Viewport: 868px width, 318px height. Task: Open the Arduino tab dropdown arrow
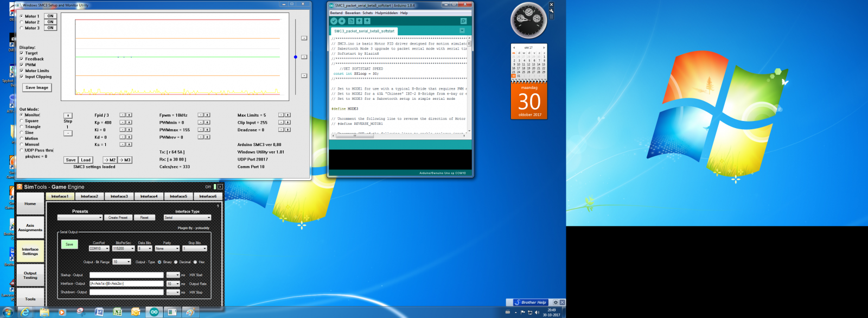click(462, 31)
